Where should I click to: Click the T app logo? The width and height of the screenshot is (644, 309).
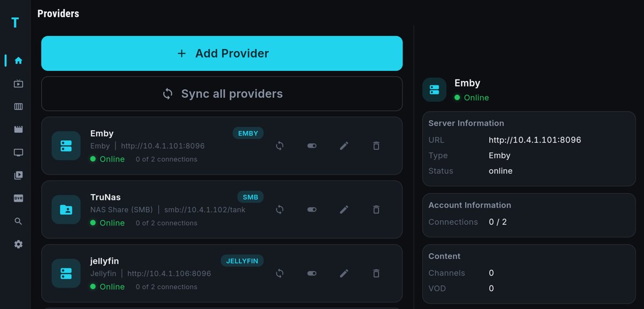point(15,23)
